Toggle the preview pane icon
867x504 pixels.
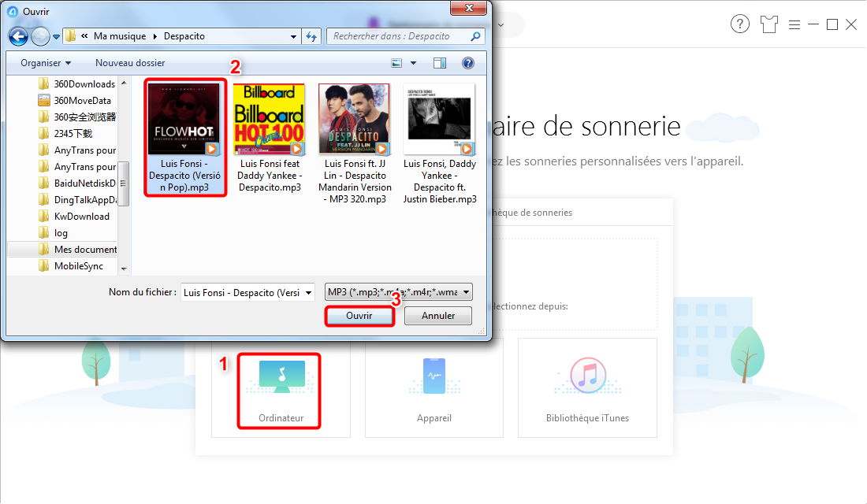tap(440, 63)
